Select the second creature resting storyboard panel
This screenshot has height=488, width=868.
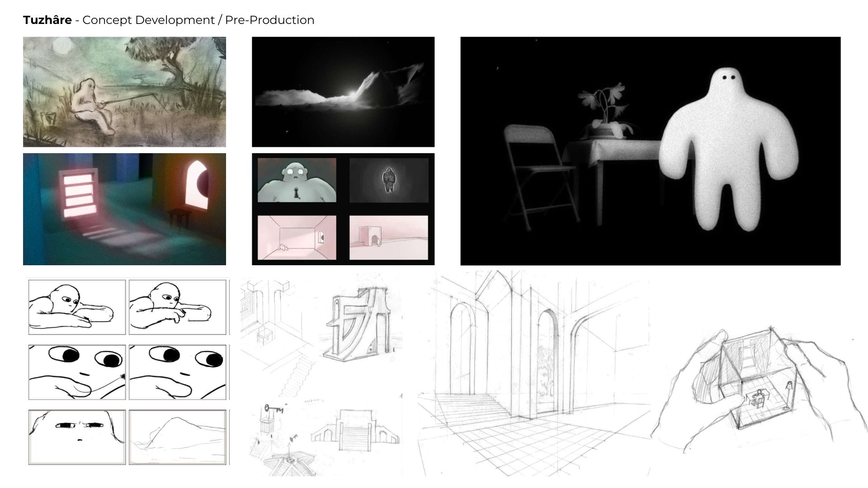177,307
